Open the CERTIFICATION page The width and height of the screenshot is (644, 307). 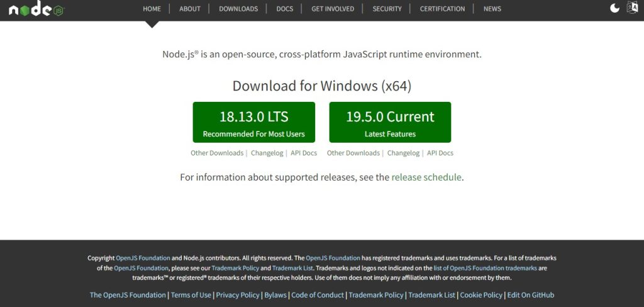pos(442,9)
